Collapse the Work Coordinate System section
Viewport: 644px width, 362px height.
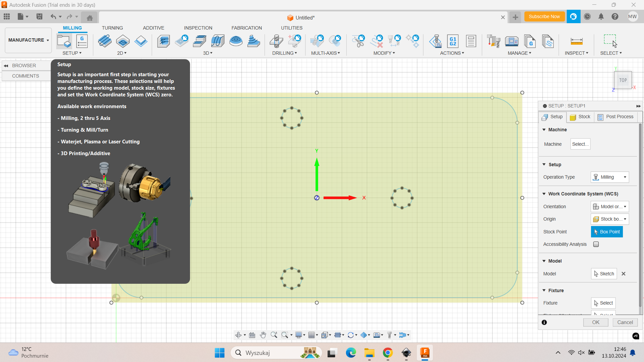coord(544,194)
